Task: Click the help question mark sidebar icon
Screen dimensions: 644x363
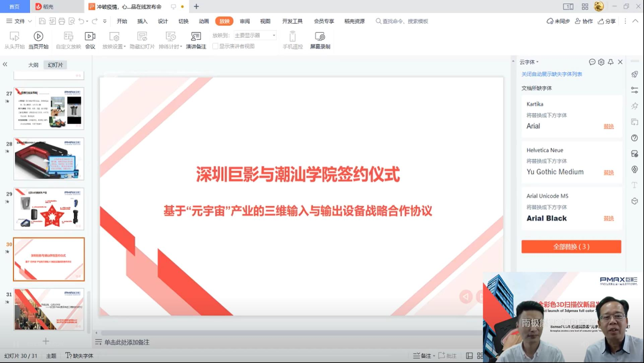Action: point(634,138)
